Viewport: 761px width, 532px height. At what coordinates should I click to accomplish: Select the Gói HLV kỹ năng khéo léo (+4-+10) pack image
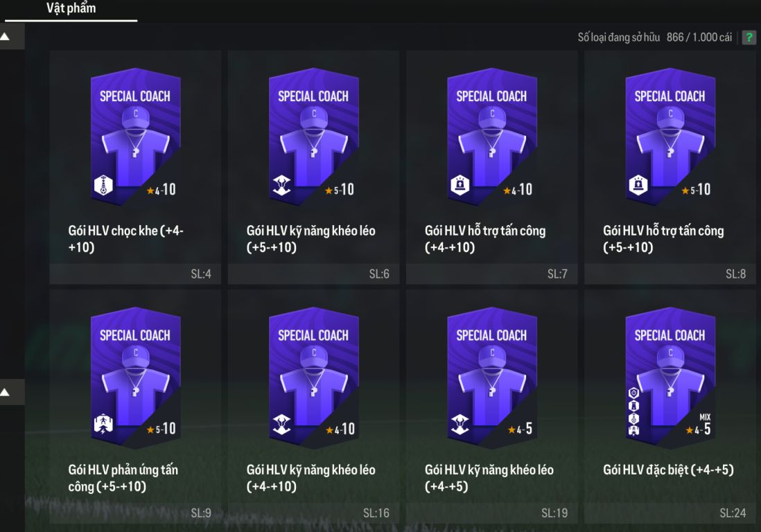313,375
